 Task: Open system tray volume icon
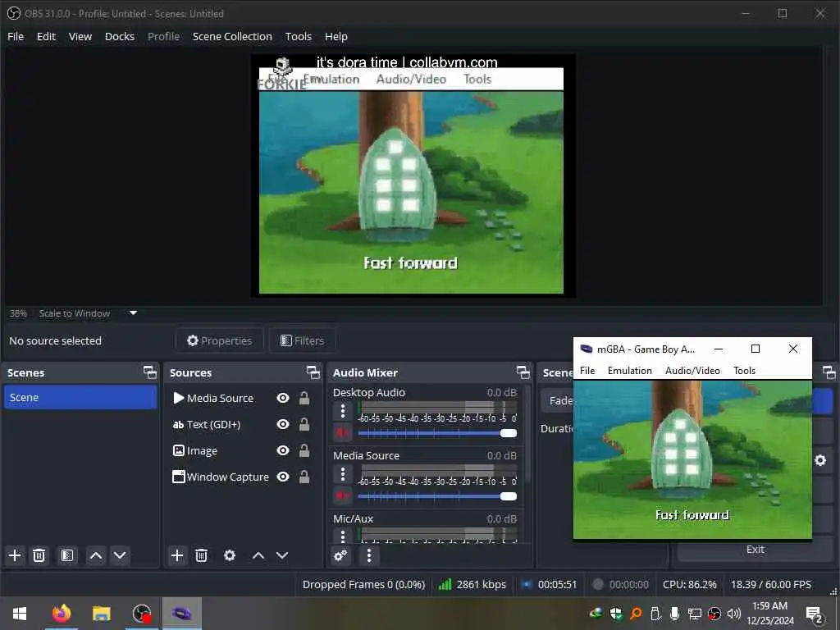click(734, 614)
